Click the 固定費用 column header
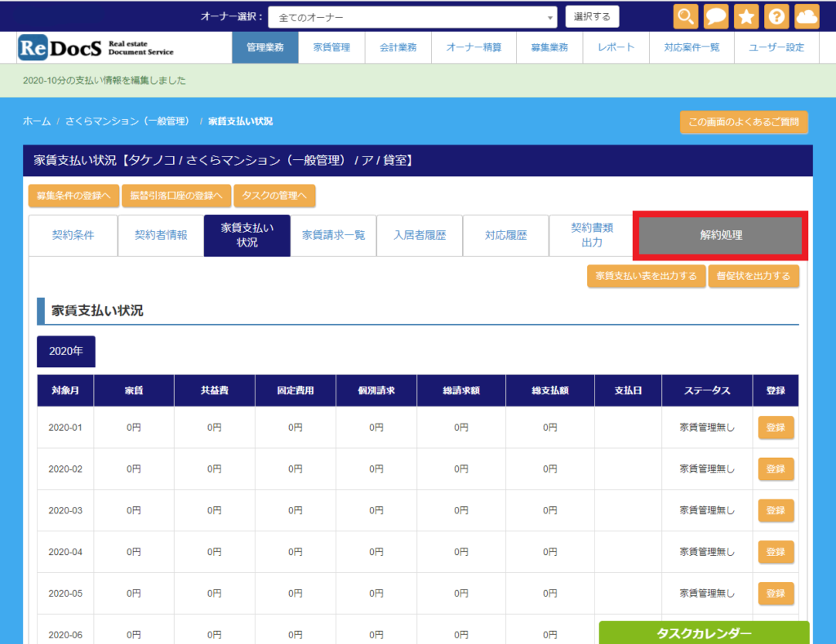The width and height of the screenshot is (836, 644). 296,391
